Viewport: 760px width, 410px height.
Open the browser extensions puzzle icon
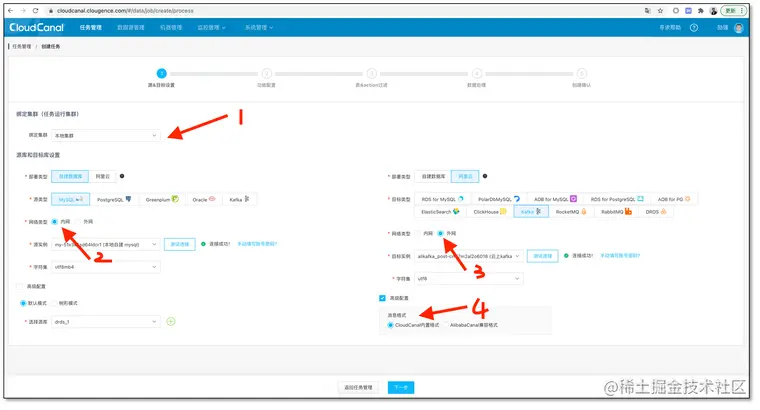pyautogui.click(x=700, y=10)
